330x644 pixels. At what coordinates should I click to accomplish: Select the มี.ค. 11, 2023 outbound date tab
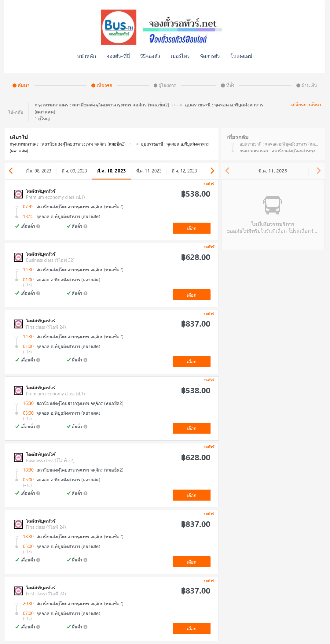tap(149, 171)
